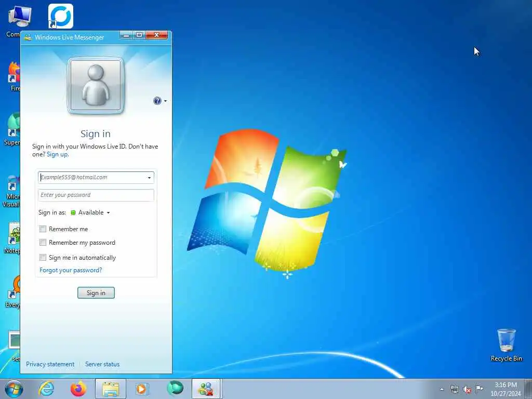Open Windows Media Player from taskbar
Viewport: 532px width, 399px height.
pos(142,389)
